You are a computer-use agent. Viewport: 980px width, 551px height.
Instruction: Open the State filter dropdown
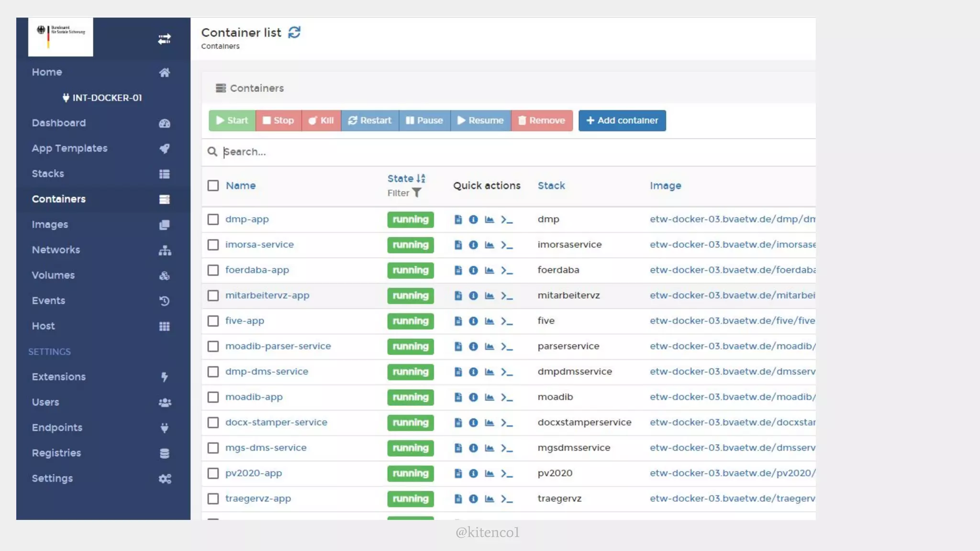point(404,193)
